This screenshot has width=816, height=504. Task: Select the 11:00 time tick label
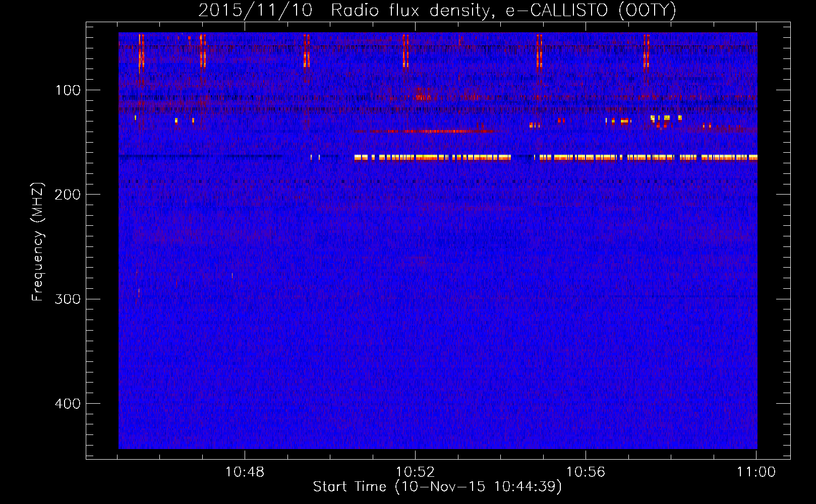pos(756,472)
